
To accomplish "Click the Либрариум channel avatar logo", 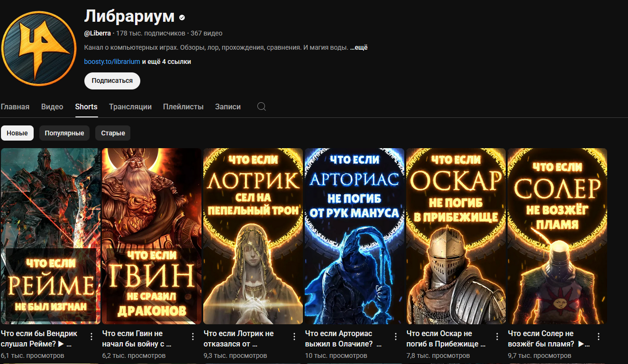I will (39, 48).
